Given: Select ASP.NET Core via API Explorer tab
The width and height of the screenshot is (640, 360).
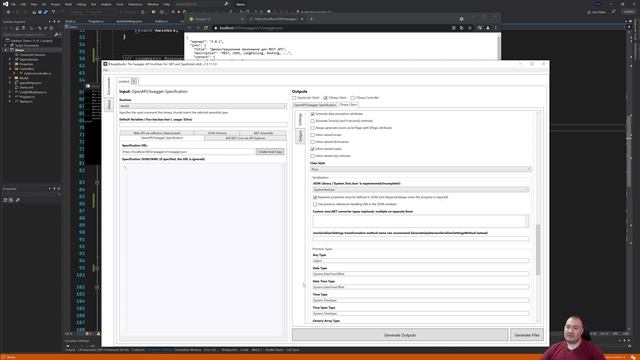Looking at the screenshot, I should (x=245, y=138).
